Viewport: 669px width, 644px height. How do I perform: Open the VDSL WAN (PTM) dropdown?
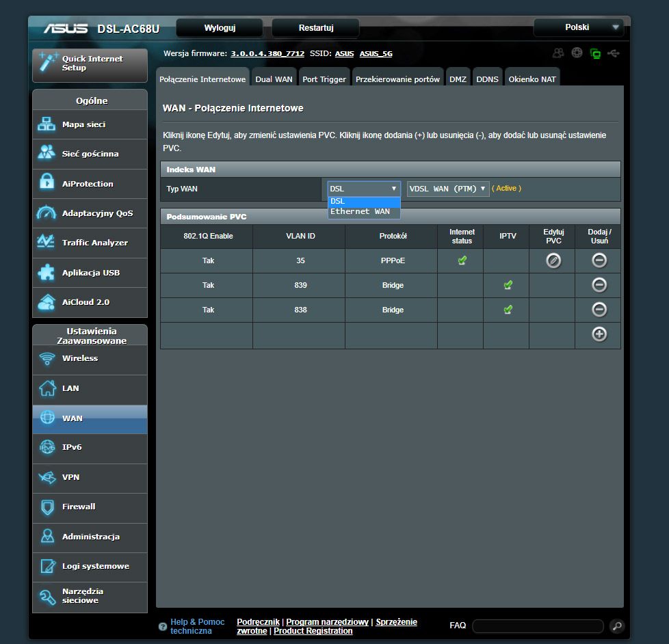click(x=448, y=189)
